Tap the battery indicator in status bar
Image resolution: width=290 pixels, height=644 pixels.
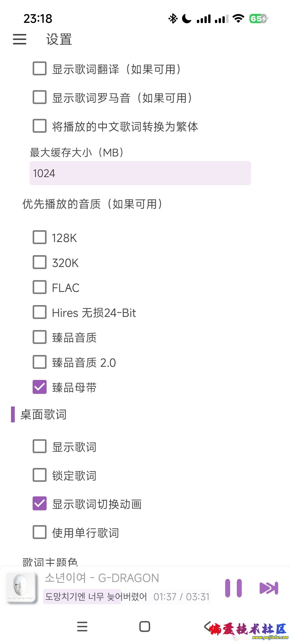[258, 19]
